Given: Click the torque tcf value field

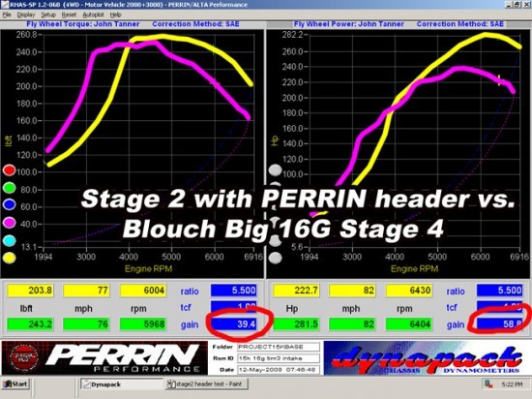Looking at the screenshot, I should [233, 307].
